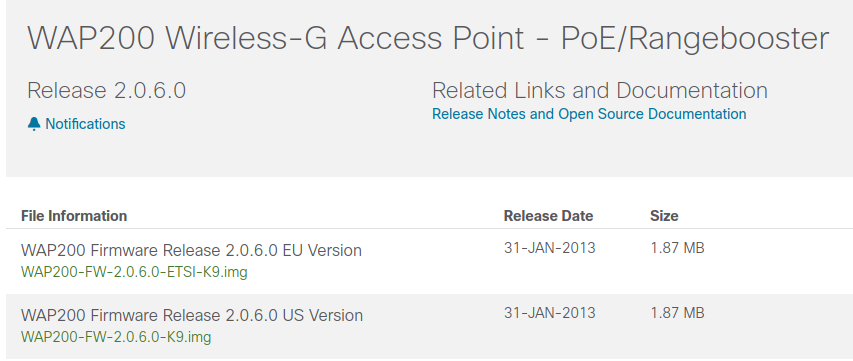
Task: Download WAP200-FW-2.0.6.0-K9.img file
Action: click(116, 337)
